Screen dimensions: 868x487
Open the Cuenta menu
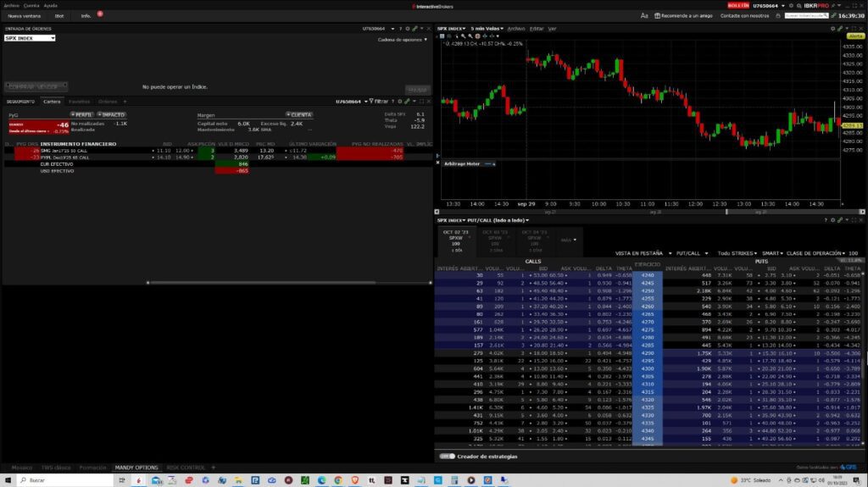31,6
